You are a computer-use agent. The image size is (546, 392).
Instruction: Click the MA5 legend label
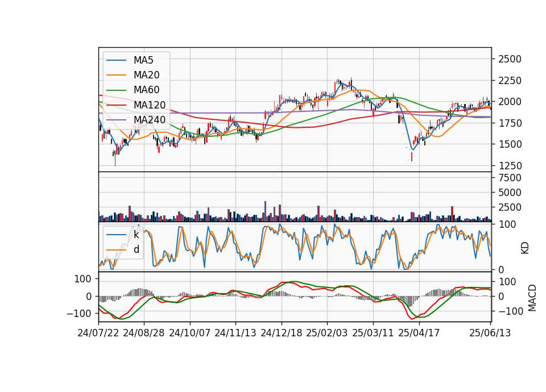coord(143,60)
